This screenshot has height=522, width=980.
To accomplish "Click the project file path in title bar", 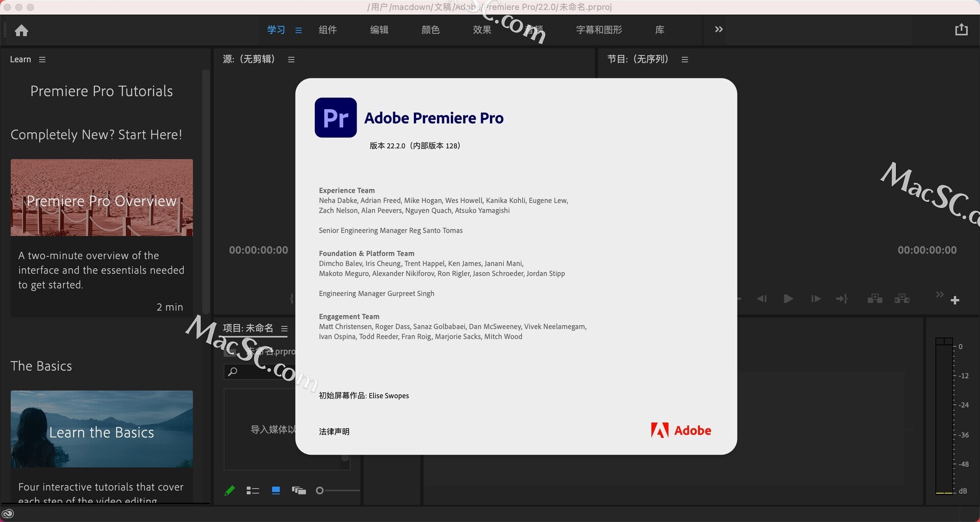I will pos(489,7).
